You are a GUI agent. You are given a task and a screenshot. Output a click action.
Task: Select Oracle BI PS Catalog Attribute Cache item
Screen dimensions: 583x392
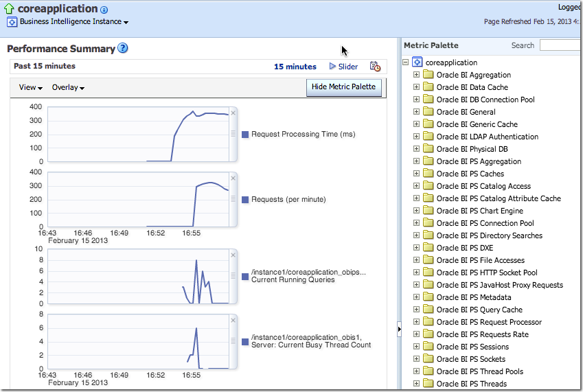click(499, 198)
